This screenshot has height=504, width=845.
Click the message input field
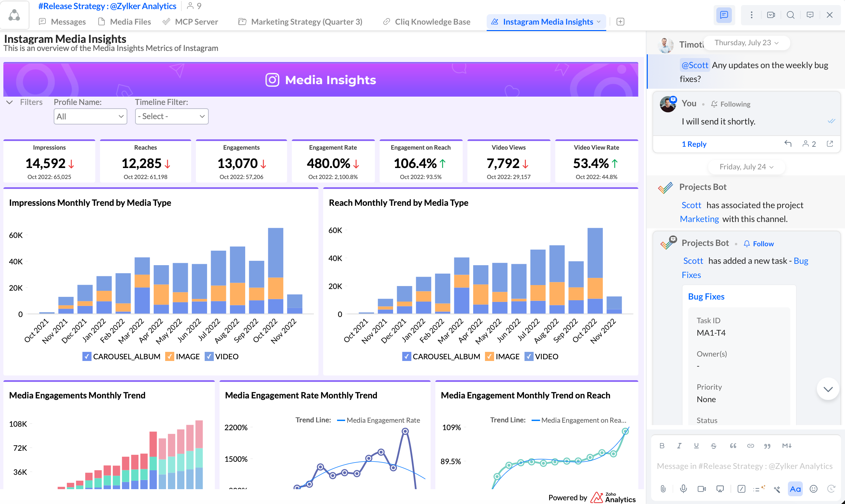pos(744,466)
